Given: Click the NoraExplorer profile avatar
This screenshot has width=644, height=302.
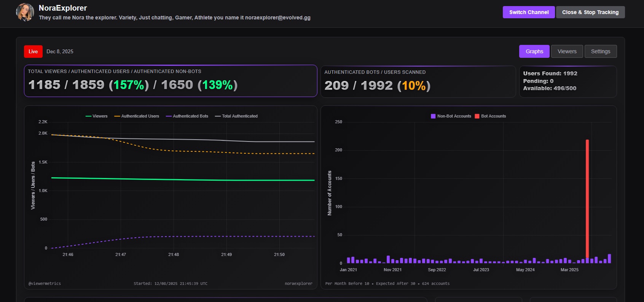Looking at the screenshot, I should (25, 12).
